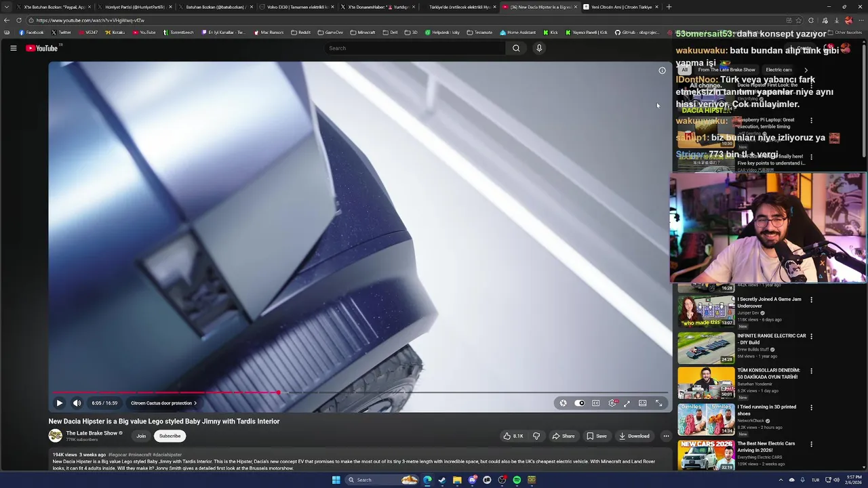Viewport: 868px width, 488px height.
Task: Open File Explorer from the taskbar
Action: click(457, 480)
